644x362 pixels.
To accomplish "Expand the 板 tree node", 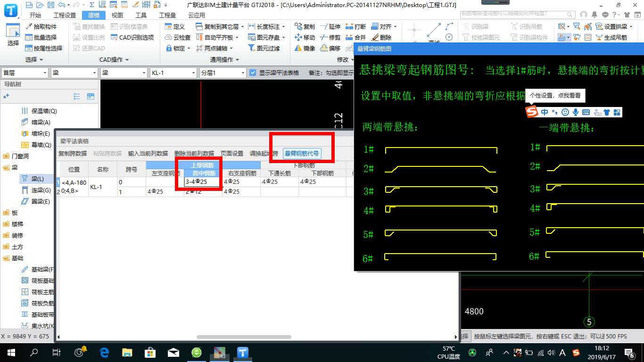I will 6,213.
